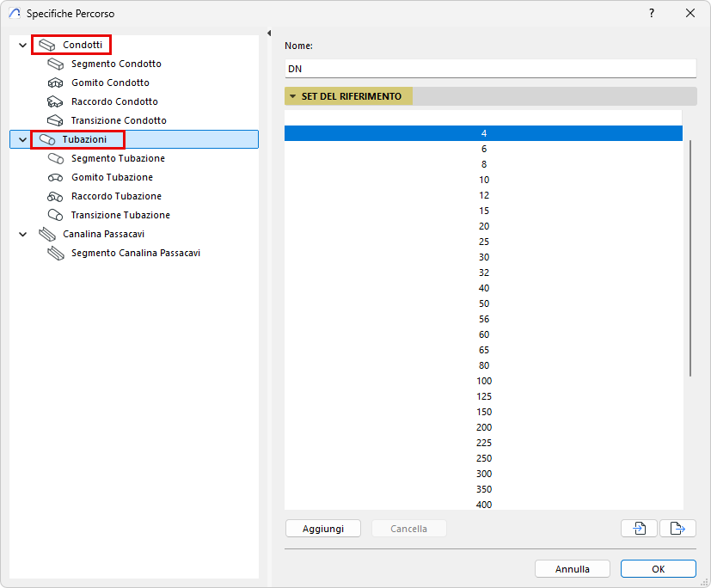
Task: Click the Segmento Condotto icon
Action: click(55, 64)
